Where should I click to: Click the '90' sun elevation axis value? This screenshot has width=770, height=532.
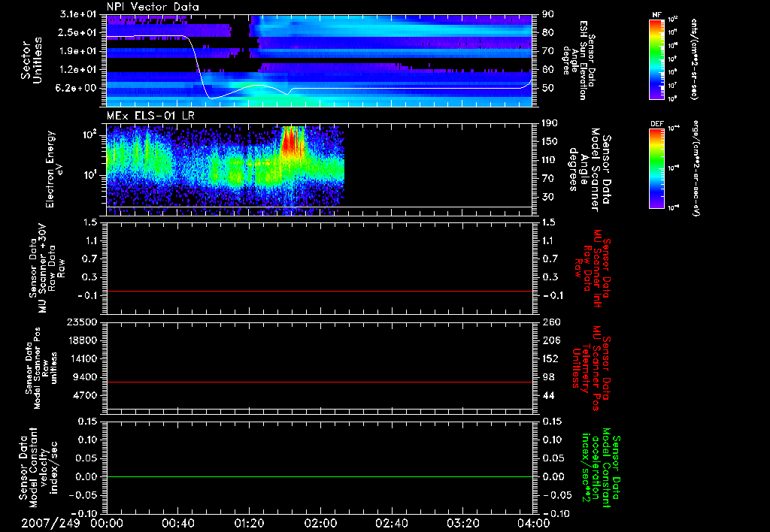click(548, 14)
